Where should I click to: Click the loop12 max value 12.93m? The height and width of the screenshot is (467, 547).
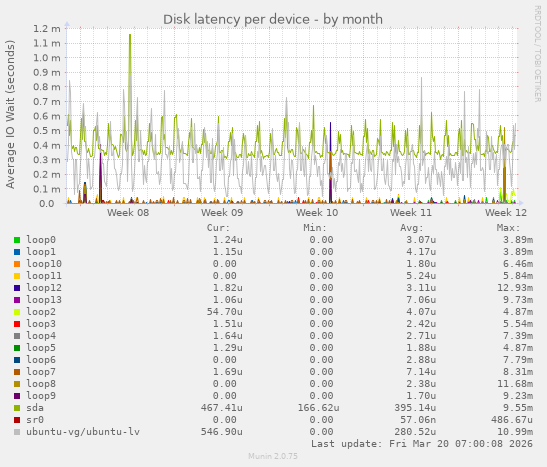[515, 288]
